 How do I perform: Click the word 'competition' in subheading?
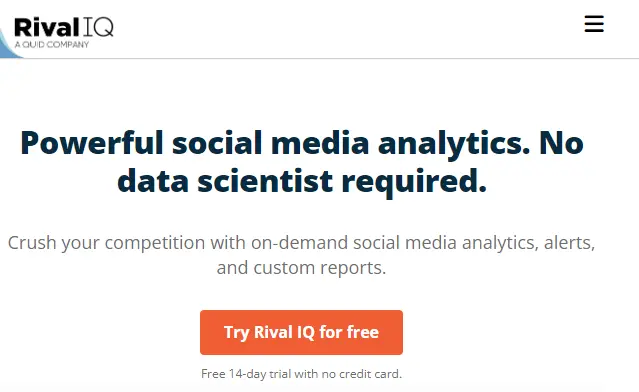point(155,243)
